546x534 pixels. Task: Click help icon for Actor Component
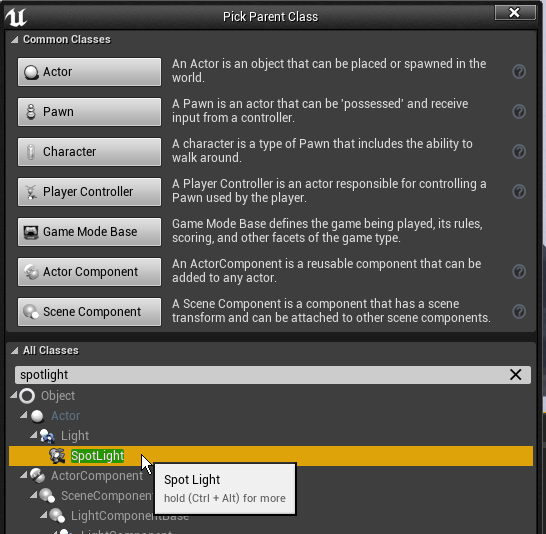tap(519, 272)
